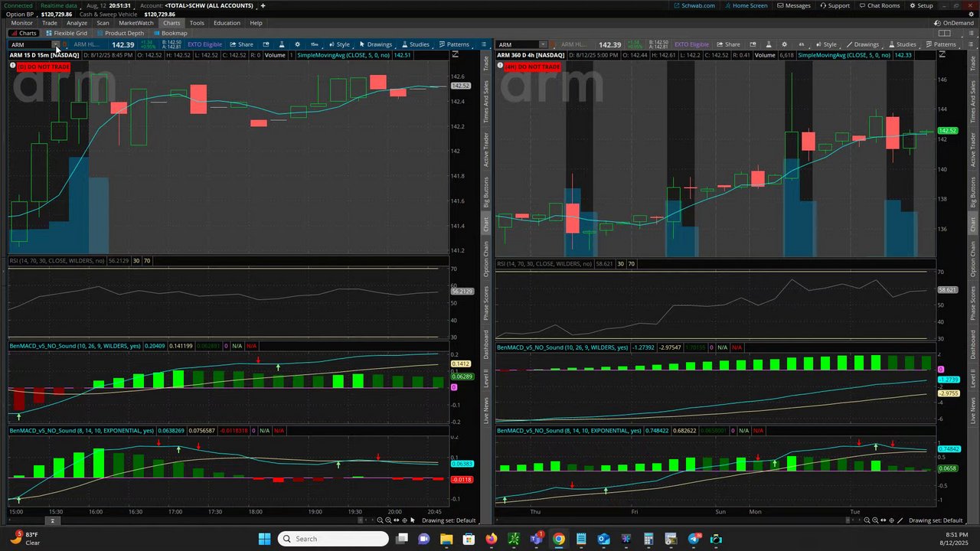Open chart settings gear in right chart

tap(784, 44)
